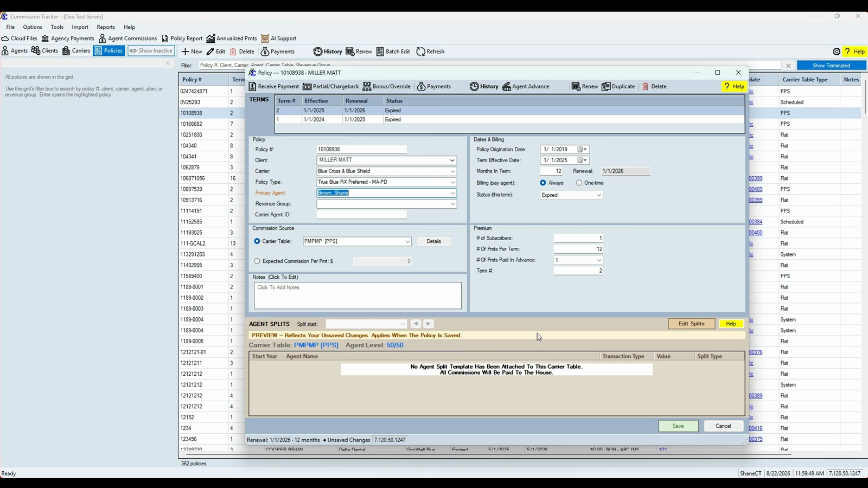This screenshot has height=488, width=868.
Task: Open Bonus/Override in policy dialog
Action: (387, 87)
